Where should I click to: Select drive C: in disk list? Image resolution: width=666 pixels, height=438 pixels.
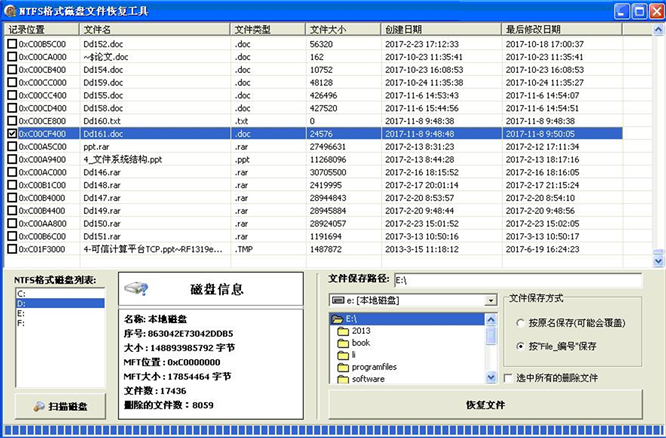coord(22,293)
